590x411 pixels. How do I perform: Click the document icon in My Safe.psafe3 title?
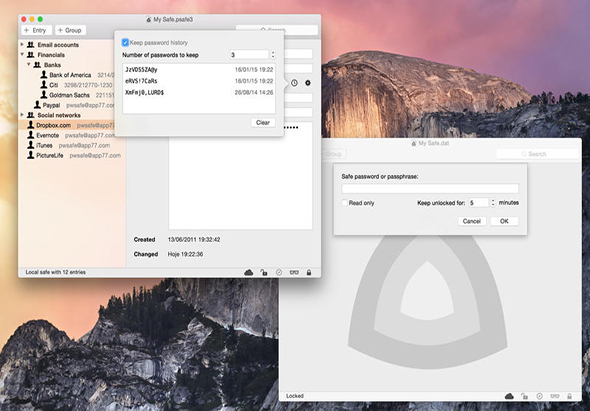(x=149, y=20)
